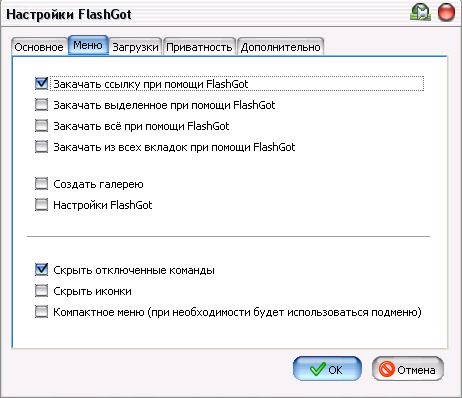Open the Дополнительно tab
462x398 pixels.
pyautogui.click(x=280, y=47)
